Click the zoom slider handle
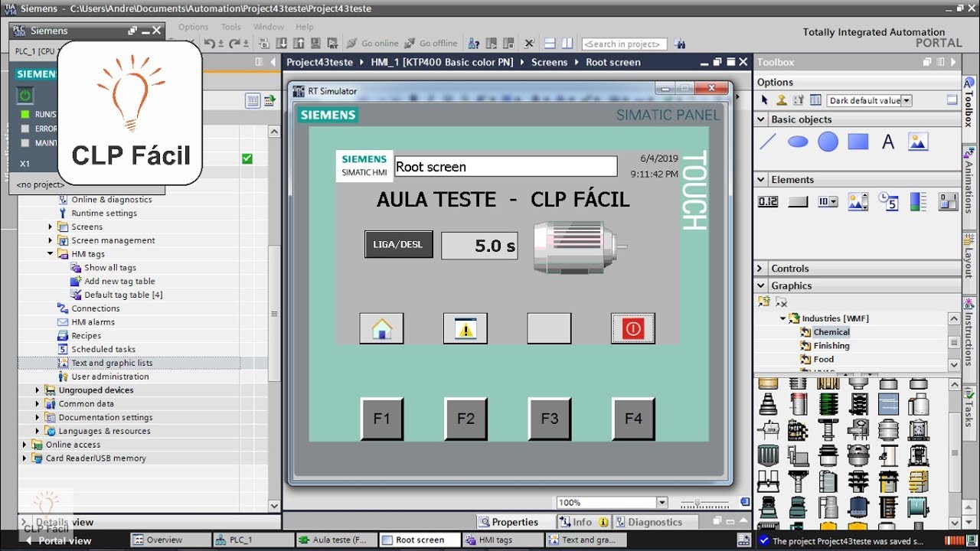Screen dimensions: 980x551 tap(699, 503)
